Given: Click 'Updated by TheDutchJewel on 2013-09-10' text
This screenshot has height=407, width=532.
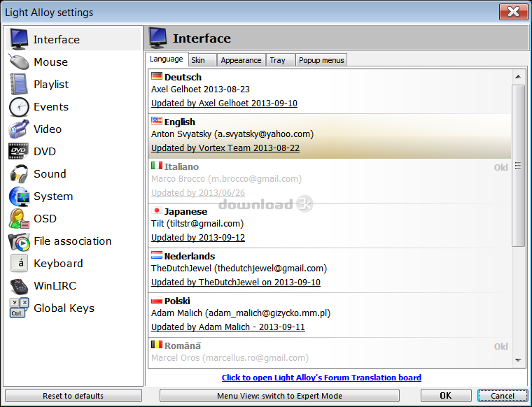Looking at the screenshot, I should click(x=236, y=283).
